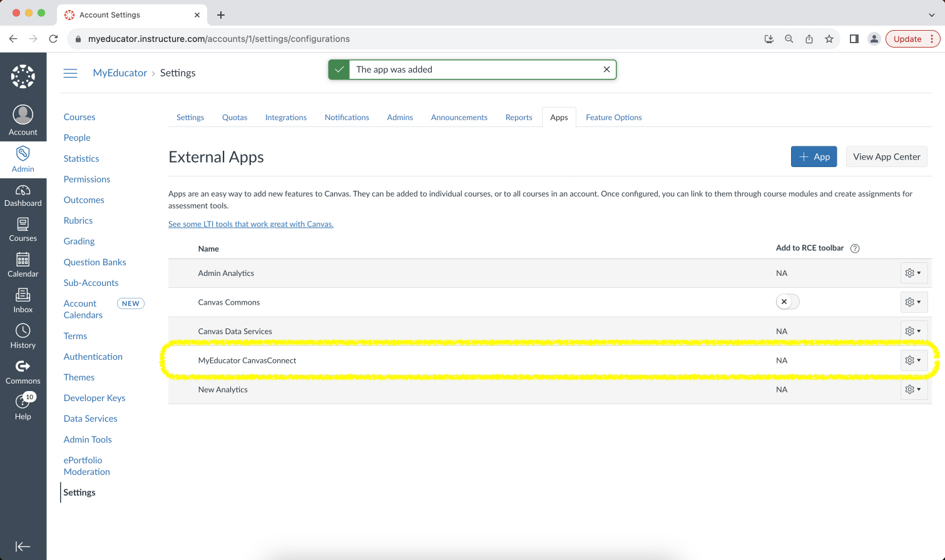
Task: Switch to the Settings tab
Action: click(190, 118)
